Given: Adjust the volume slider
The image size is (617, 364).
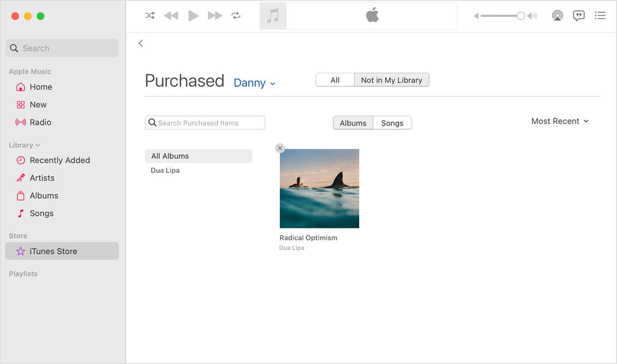Looking at the screenshot, I should tap(503, 15).
